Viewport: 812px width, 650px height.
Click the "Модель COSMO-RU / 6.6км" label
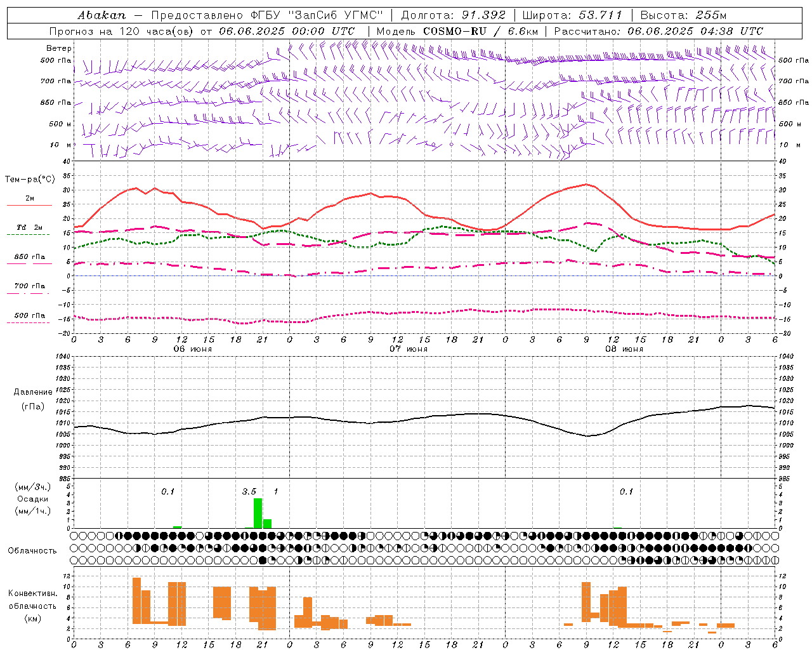tap(457, 31)
